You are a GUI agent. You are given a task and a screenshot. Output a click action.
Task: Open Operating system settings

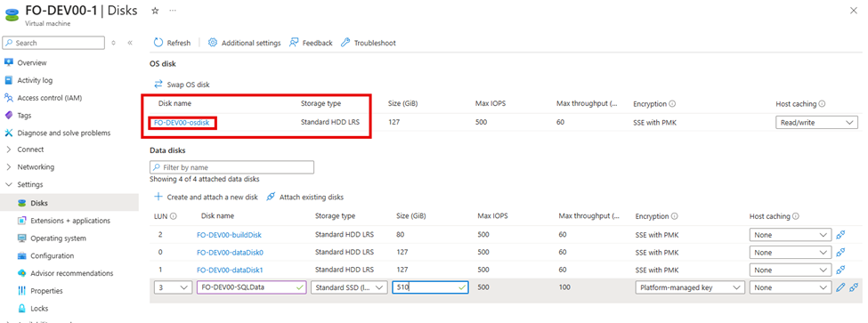[58, 238]
